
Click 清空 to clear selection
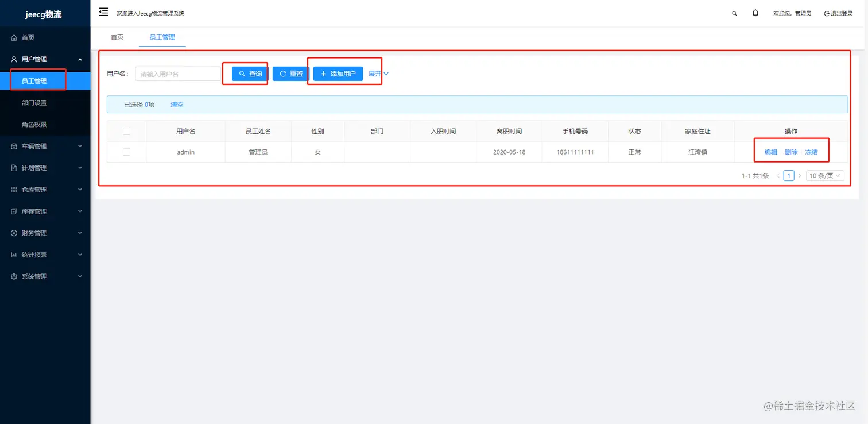coord(177,105)
